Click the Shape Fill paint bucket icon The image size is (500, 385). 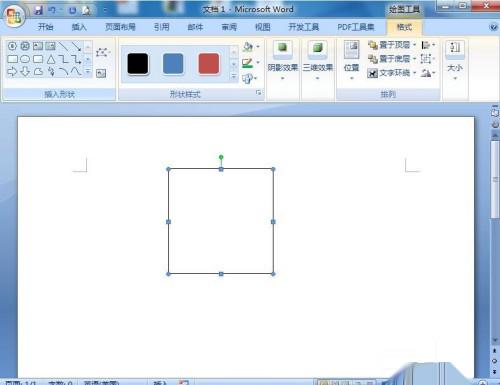248,46
